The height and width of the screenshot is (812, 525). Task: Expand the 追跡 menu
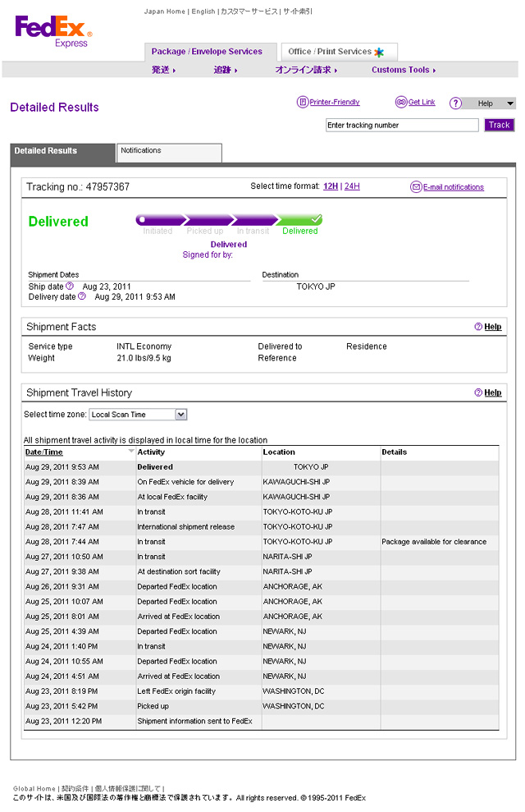coord(226,70)
